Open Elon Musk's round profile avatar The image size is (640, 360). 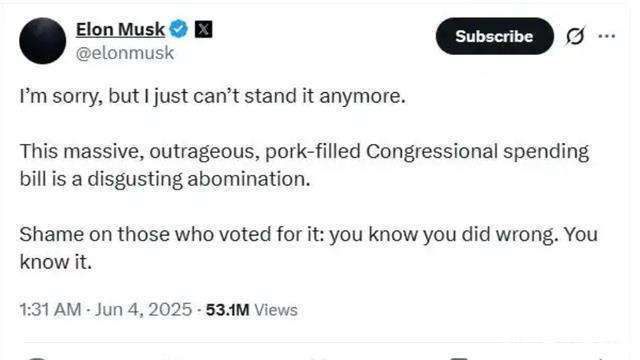[x=42, y=40]
